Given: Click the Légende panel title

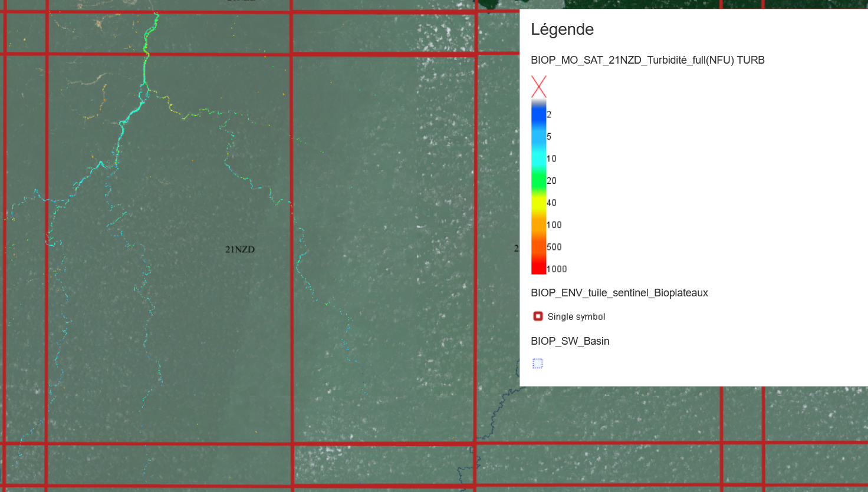Looking at the screenshot, I should click(562, 29).
